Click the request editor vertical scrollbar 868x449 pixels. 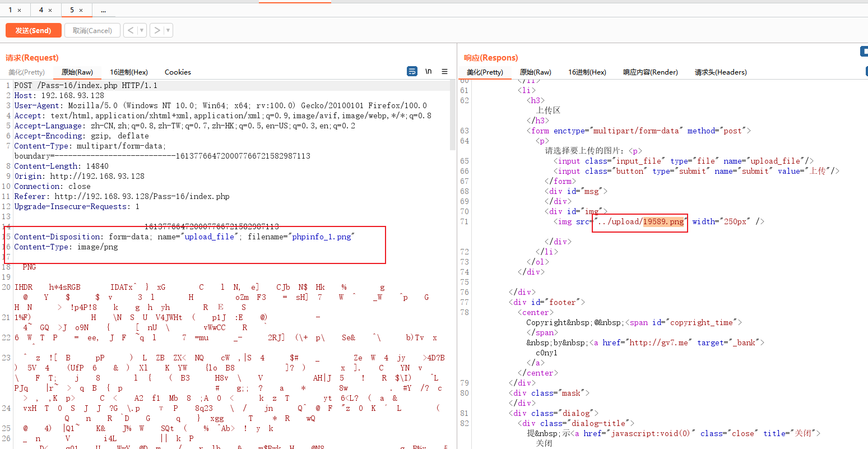(453, 118)
